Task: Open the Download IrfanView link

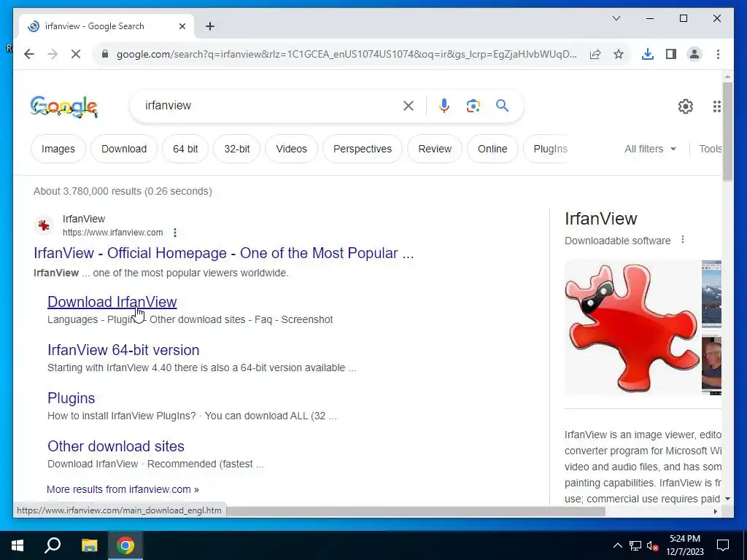Action: [x=112, y=302]
